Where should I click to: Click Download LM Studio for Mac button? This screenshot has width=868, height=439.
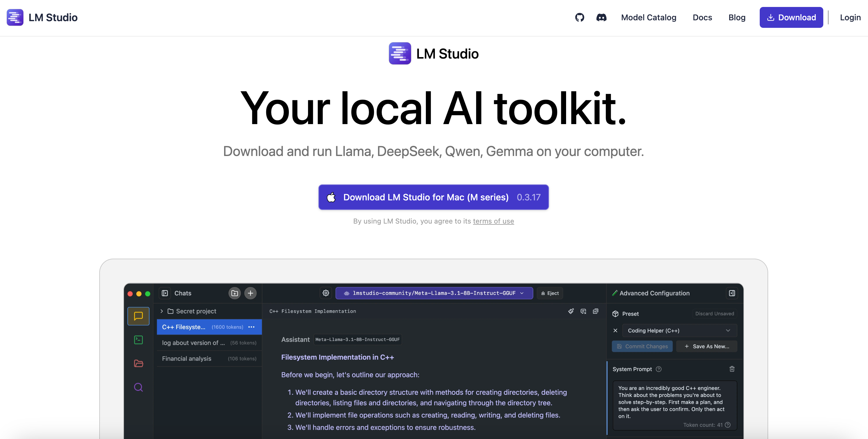coord(433,197)
